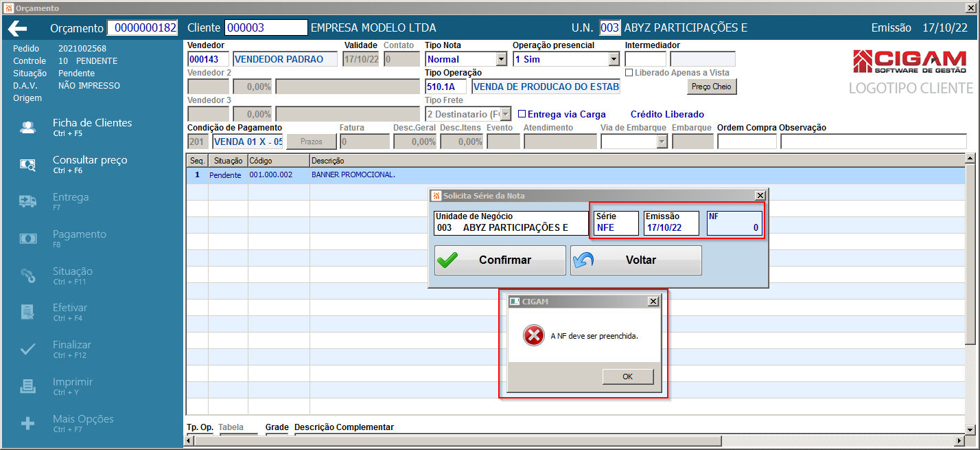Click the Efetivar document icon
This screenshot has height=450, width=980.
click(27, 312)
